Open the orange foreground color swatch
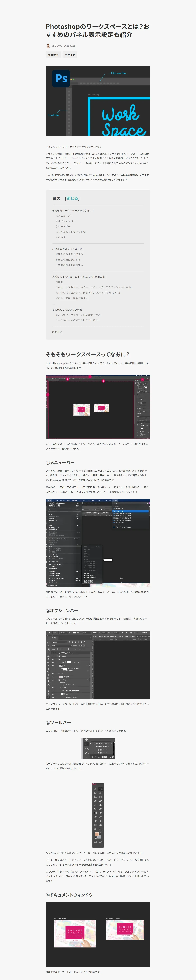Image resolution: width=196 pixels, height=980 pixels. pyautogui.click(x=97, y=834)
